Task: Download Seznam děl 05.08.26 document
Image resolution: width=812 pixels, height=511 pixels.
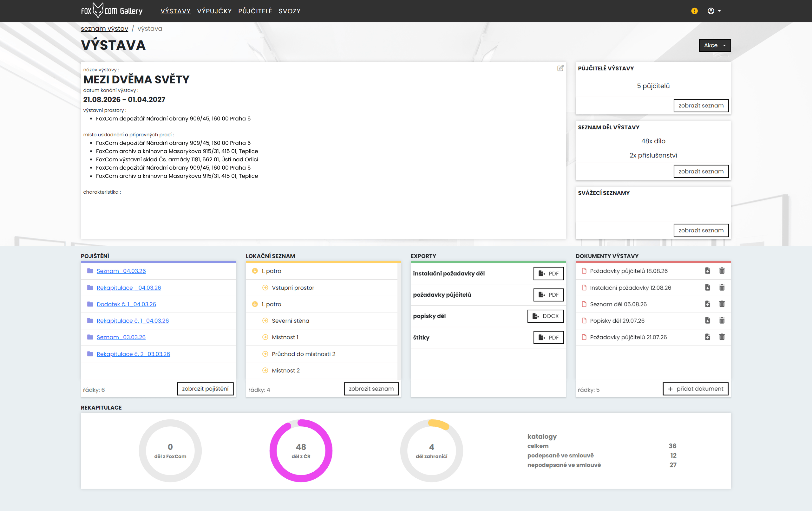Action: pyautogui.click(x=707, y=304)
